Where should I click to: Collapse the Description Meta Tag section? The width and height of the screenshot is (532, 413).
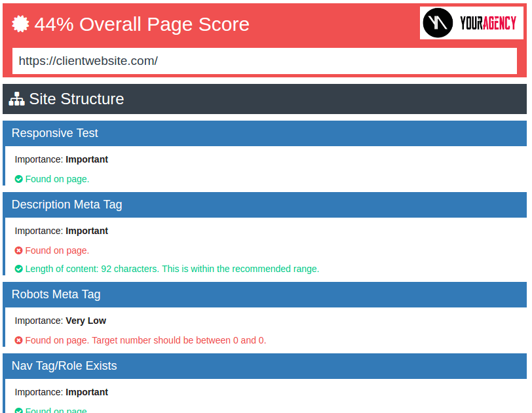(265, 205)
